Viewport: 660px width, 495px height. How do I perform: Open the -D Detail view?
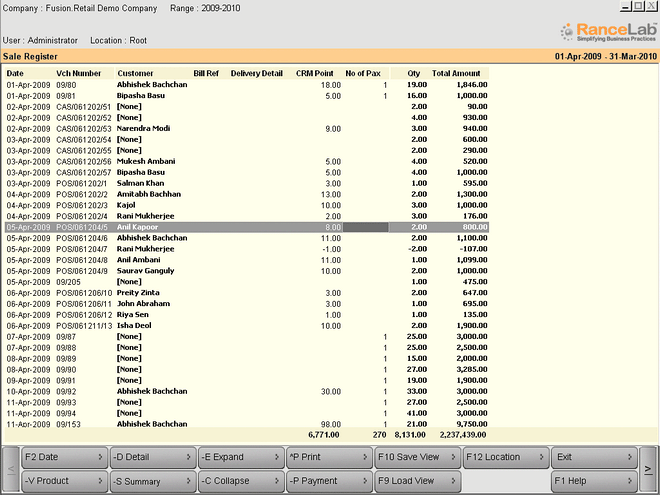click(151, 457)
